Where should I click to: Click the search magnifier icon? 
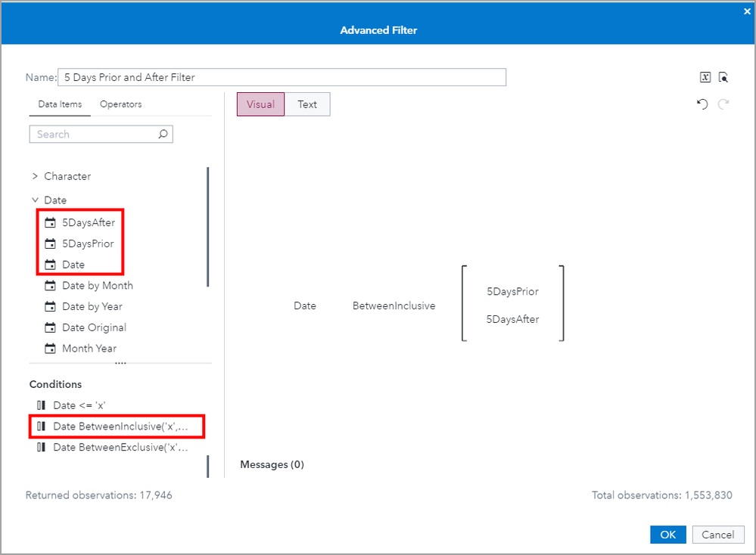(163, 134)
